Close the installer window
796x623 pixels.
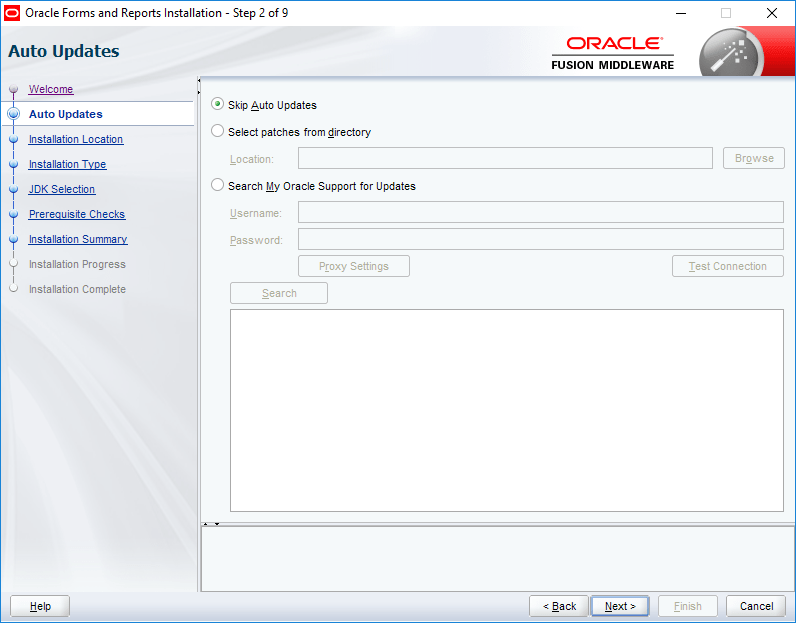(x=772, y=13)
